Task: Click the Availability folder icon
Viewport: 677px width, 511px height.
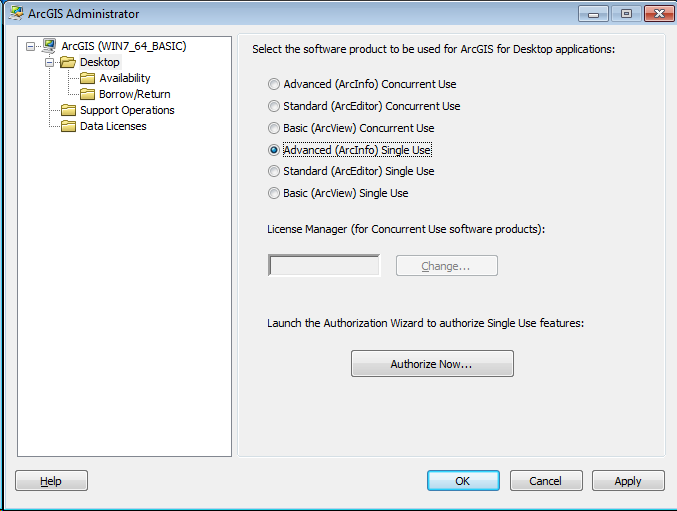Action: [x=87, y=78]
